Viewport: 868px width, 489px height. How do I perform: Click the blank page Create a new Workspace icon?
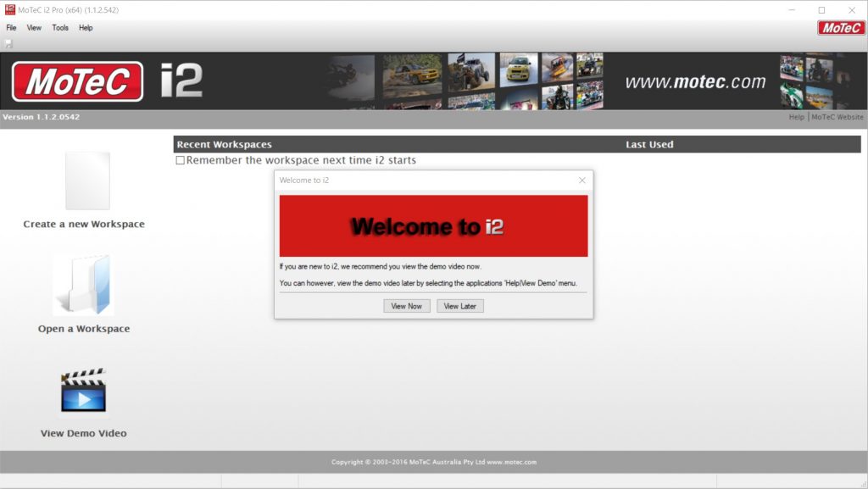(x=87, y=181)
